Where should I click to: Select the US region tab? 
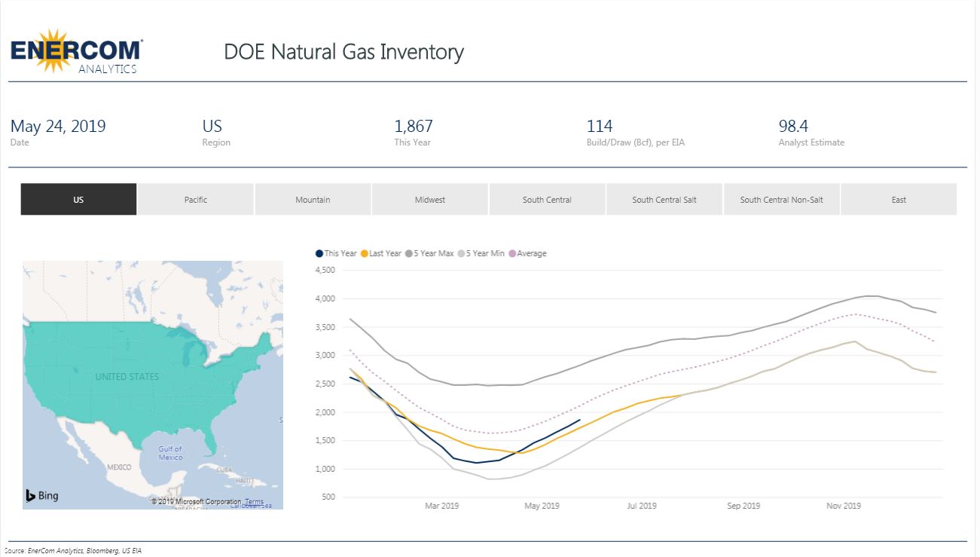[x=78, y=200]
